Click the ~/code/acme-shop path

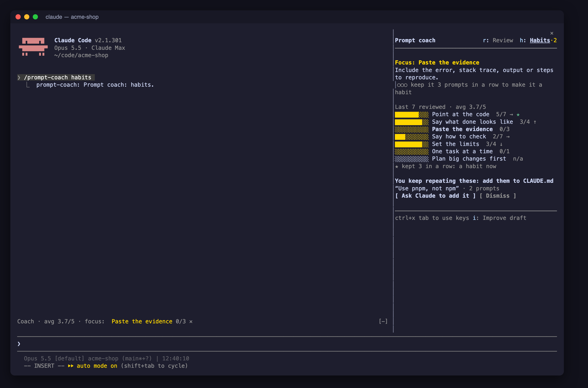81,55
